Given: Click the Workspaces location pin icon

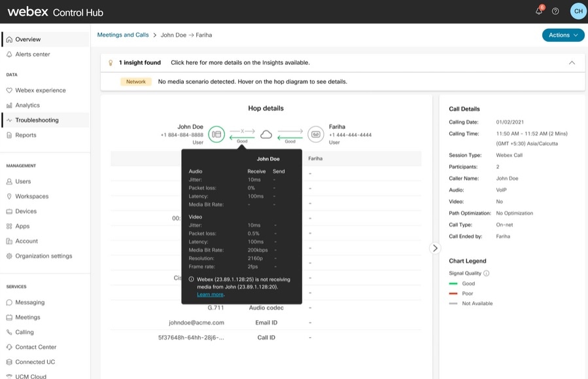Looking at the screenshot, I should point(9,196).
